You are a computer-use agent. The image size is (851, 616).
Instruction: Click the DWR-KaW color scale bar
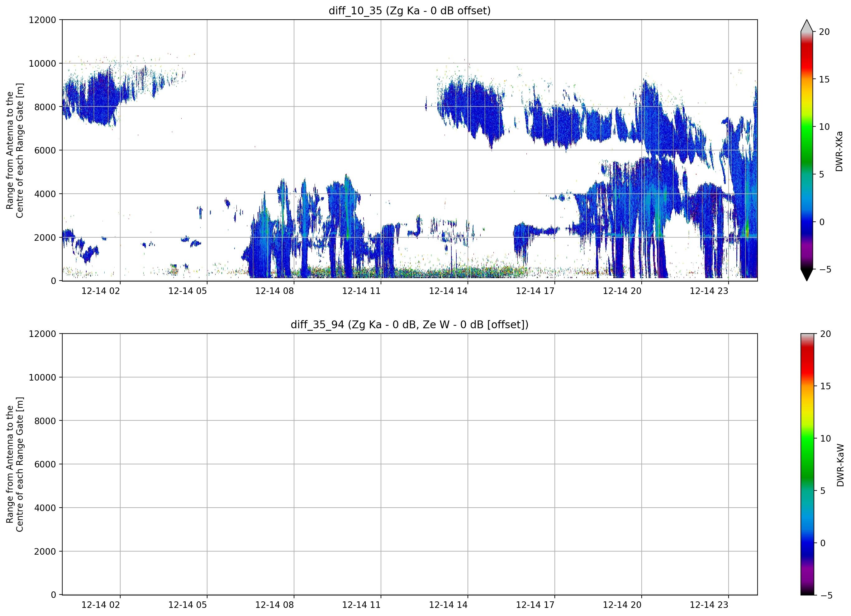807,464
